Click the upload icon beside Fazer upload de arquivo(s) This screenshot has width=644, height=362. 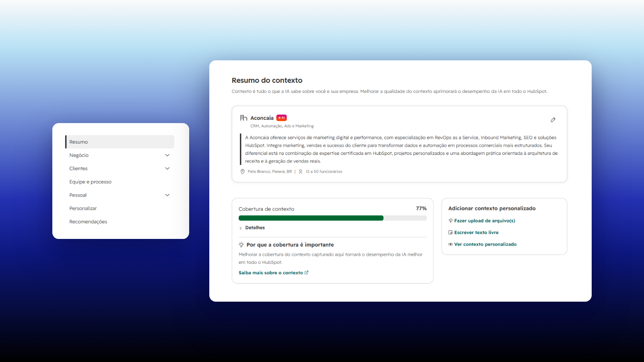450,220
